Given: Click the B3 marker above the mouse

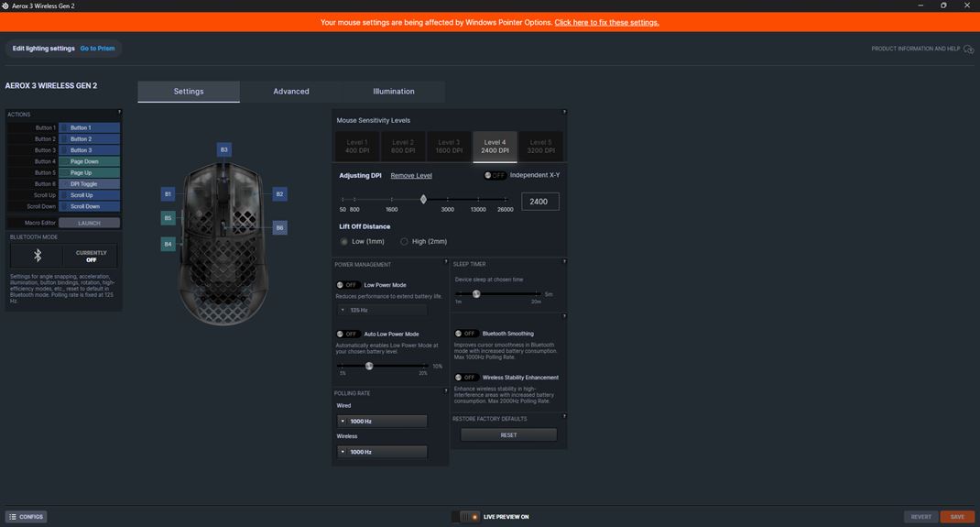Looking at the screenshot, I should point(223,149).
